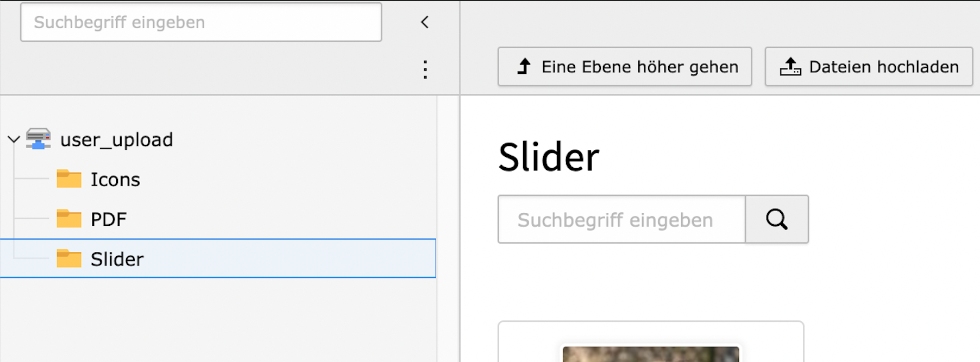Select the user_upload storage label

pyautogui.click(x=116, y=140)
